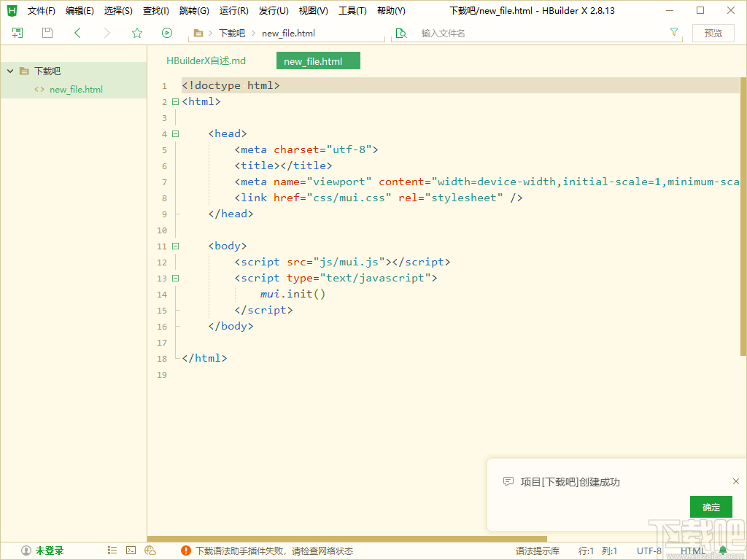Click the filter funnel icon
Viewport: 747px width, 560px height.
(674, 33)
